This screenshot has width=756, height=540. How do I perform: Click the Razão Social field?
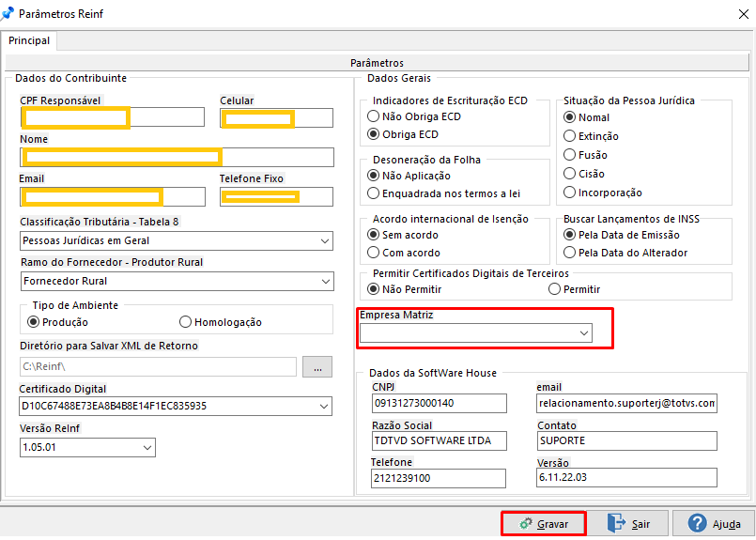(x=440, y=440)
